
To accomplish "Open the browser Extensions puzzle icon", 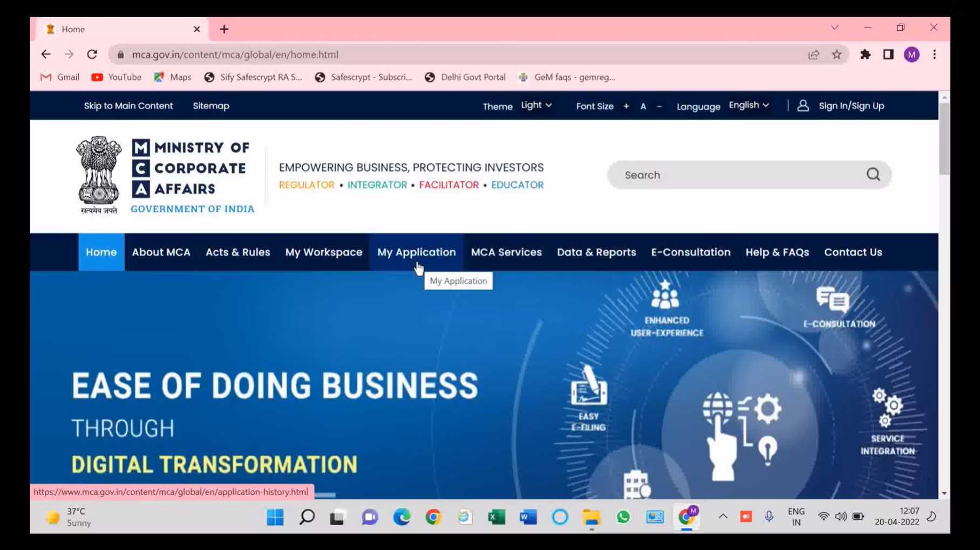I will coord(865,54).
